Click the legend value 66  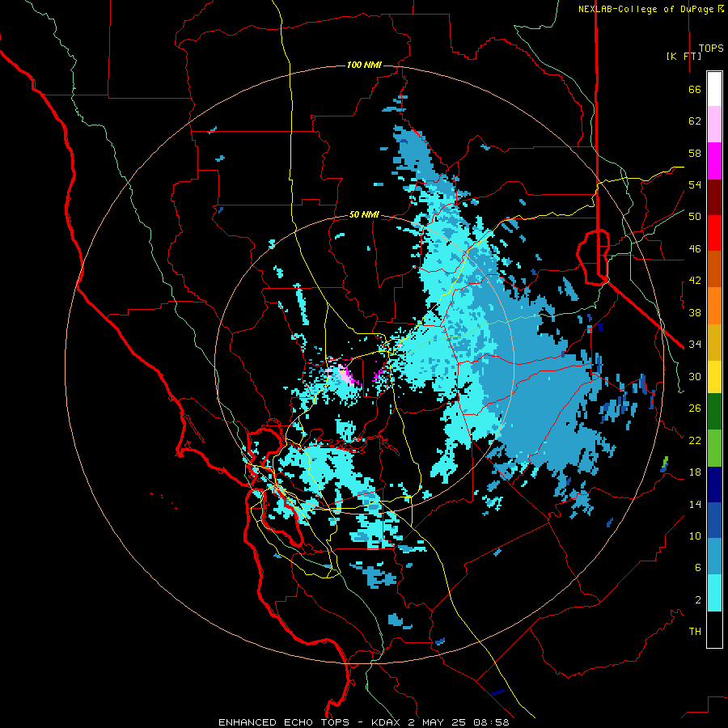695,90
